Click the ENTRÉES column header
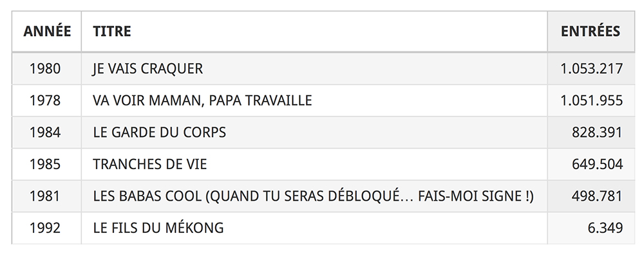 click(591, 31)
